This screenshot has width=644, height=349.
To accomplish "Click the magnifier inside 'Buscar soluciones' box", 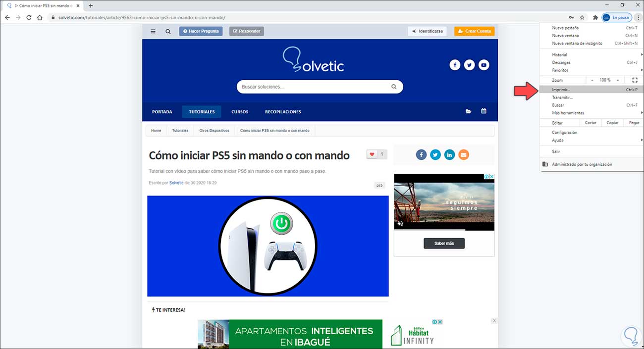I will coord(394,87).
